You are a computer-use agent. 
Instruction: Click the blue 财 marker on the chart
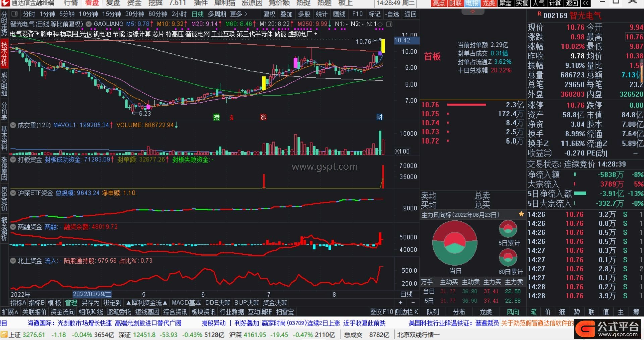click(x=379, y=117)
